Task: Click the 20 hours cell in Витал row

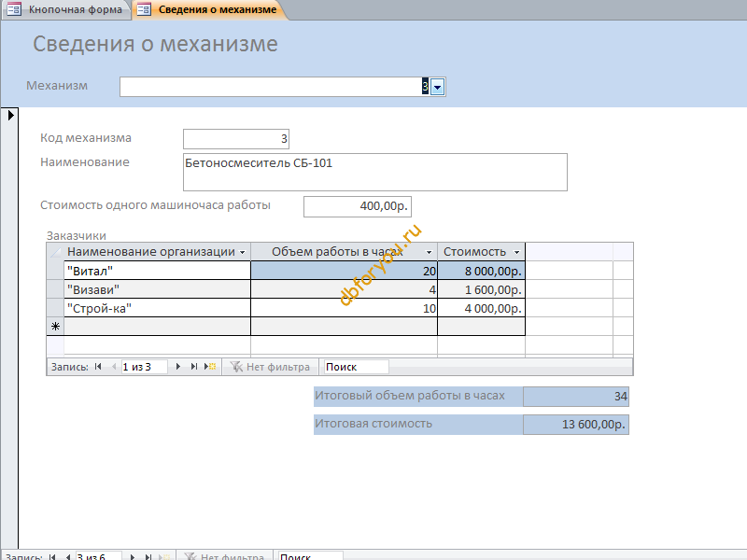Action: [x=344, y=271]
